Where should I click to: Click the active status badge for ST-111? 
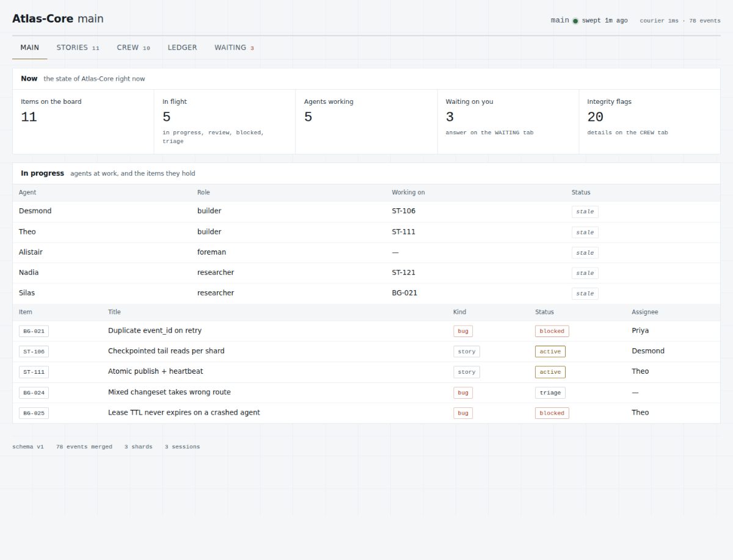pos(550,372)
